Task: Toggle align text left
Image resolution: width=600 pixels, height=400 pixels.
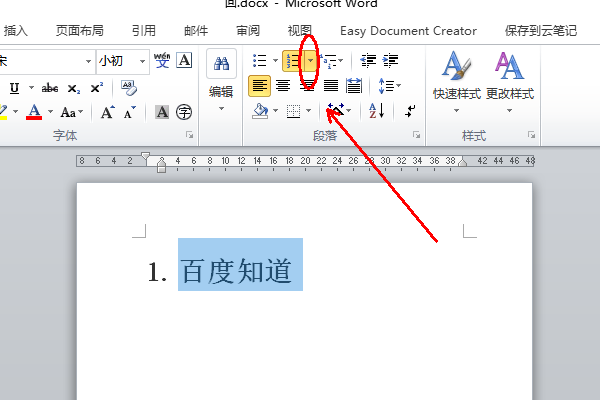Action: click(x=259, y=86)
